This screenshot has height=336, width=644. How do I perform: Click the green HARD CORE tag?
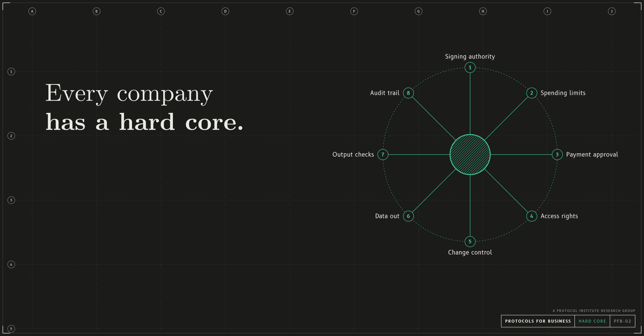click(592, 321)
